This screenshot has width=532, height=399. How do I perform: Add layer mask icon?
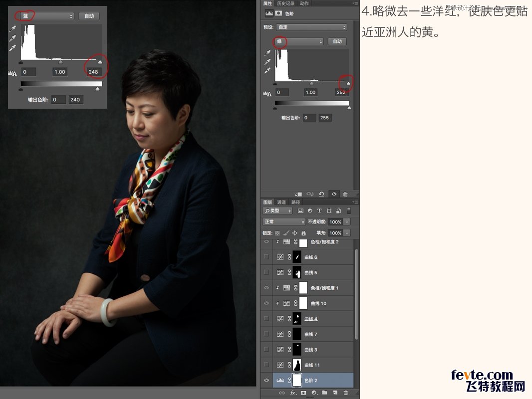coord(303,393)
